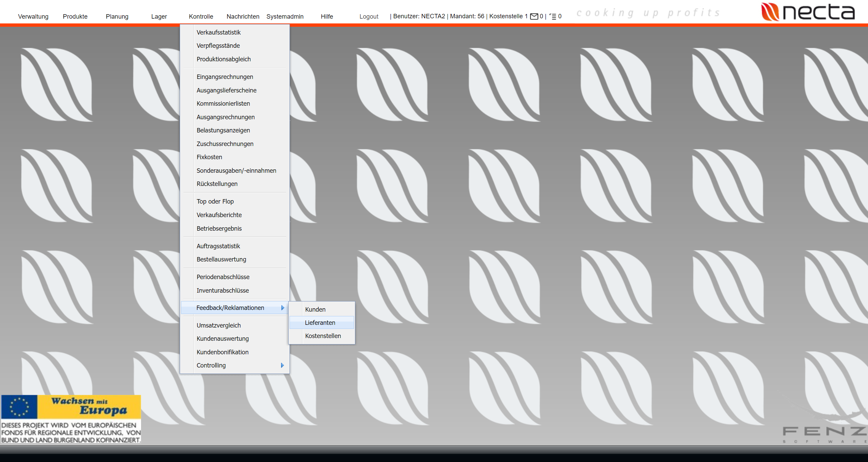
Task: Select Kostenstellen submenu entry
Action: click(323, 336)
